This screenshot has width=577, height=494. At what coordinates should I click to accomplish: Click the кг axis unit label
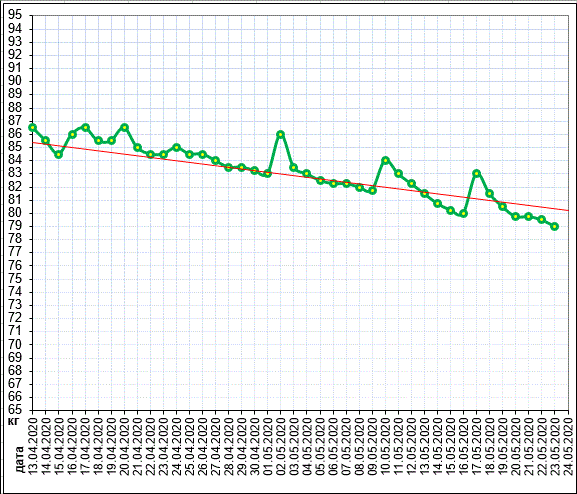click(14, 420)
